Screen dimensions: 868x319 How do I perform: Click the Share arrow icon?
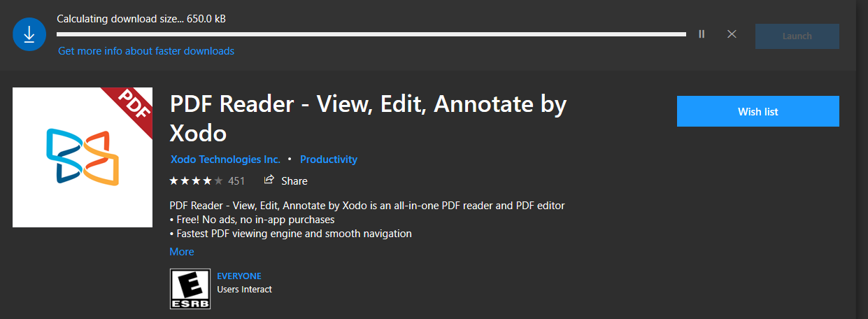[269, 180]
